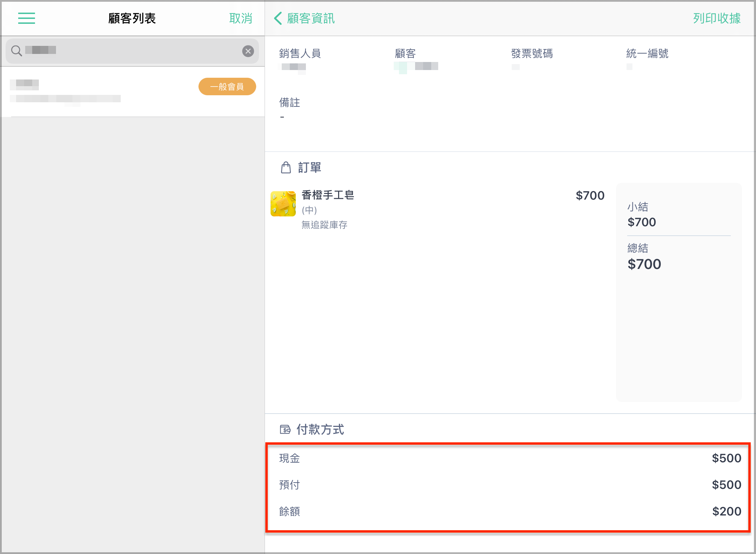756x554 pixels.
Task: Click the 預付 payment row label
Action: 289,485
